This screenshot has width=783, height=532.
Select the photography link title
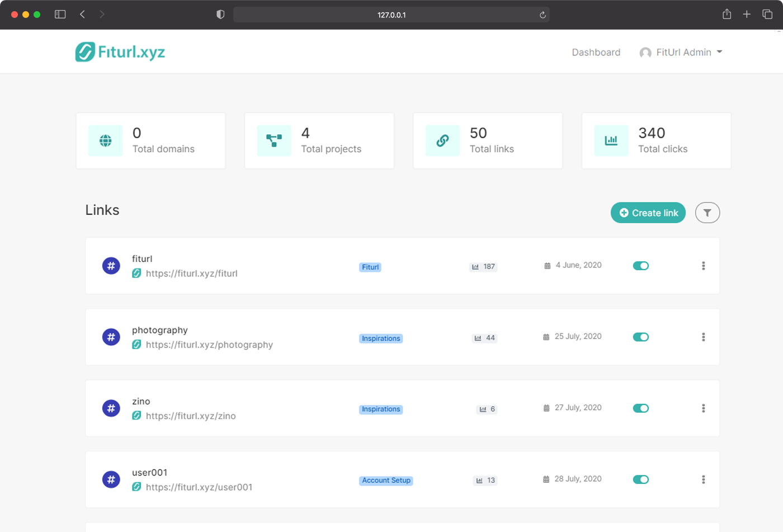[x=160, y=330]
